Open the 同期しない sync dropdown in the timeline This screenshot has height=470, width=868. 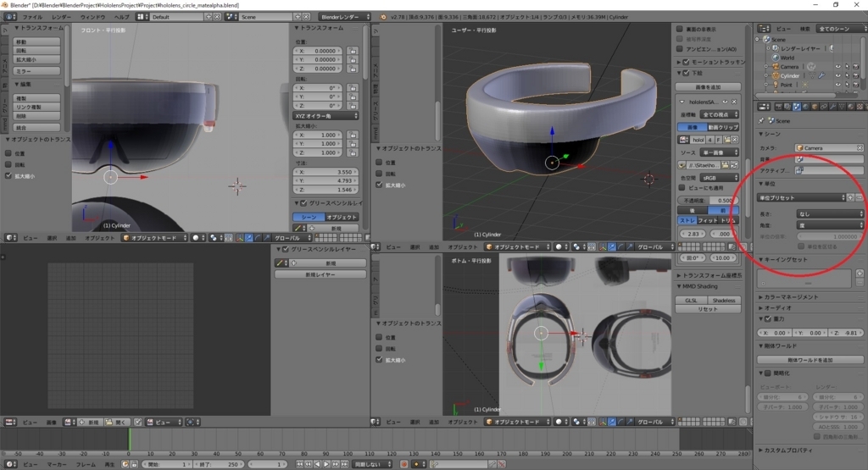[373, 464]
